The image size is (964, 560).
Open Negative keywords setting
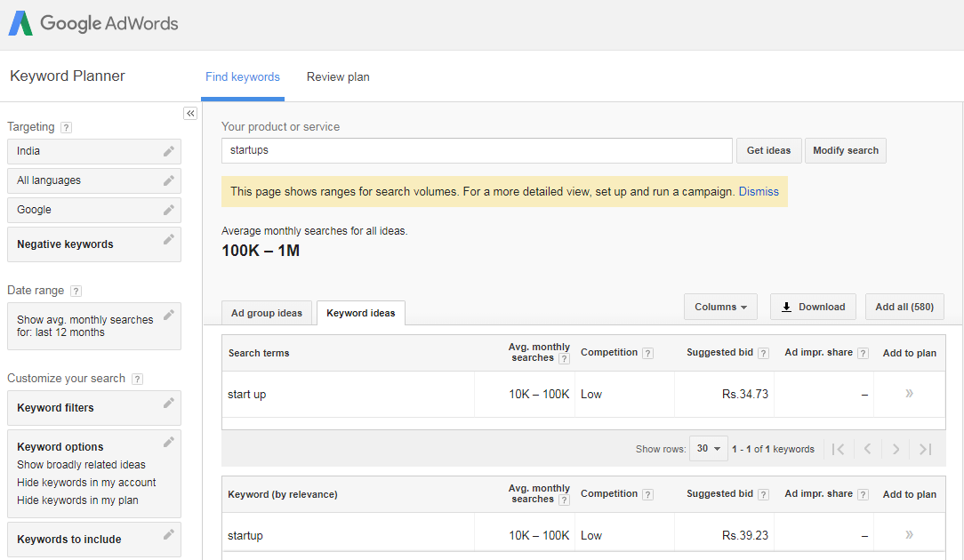pyautogui.click(x=94, y=244)
